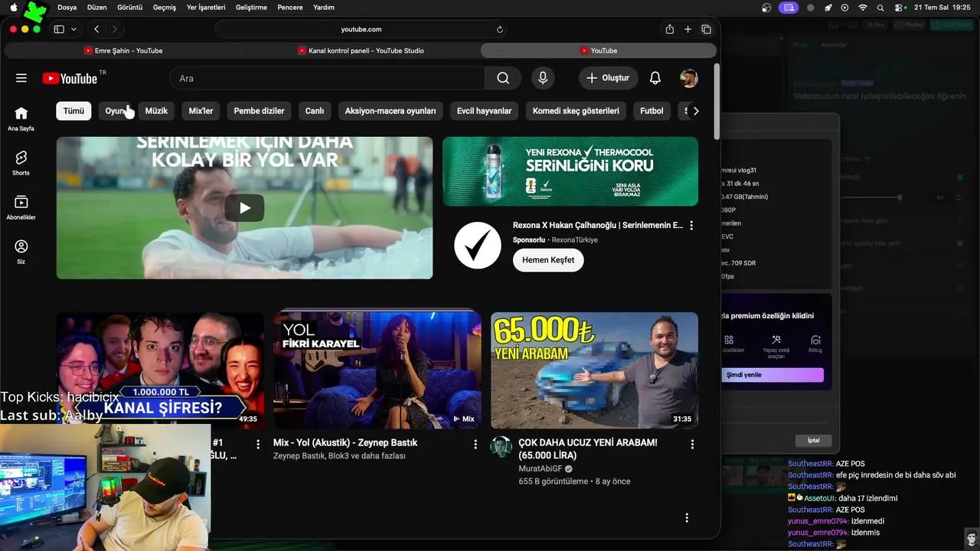Show the Safari tab overview
Viewport: 980px width, 551px height.
tap(706, 29)
